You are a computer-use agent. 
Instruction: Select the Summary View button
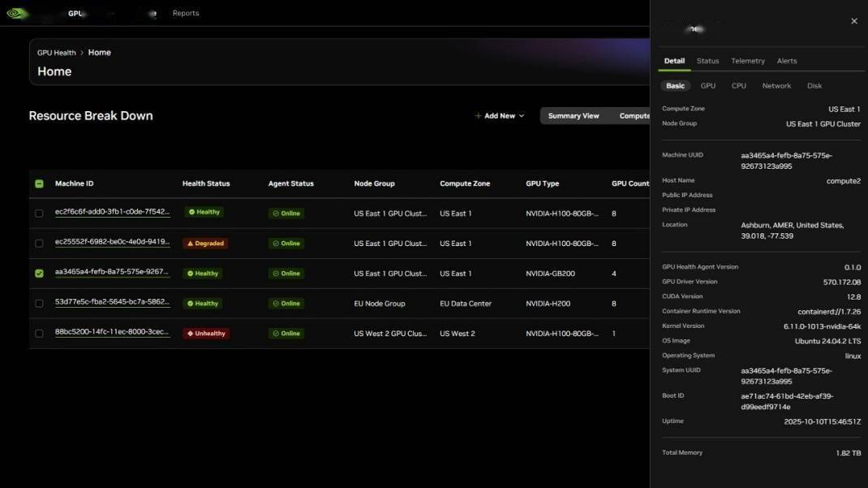[574, 116]
